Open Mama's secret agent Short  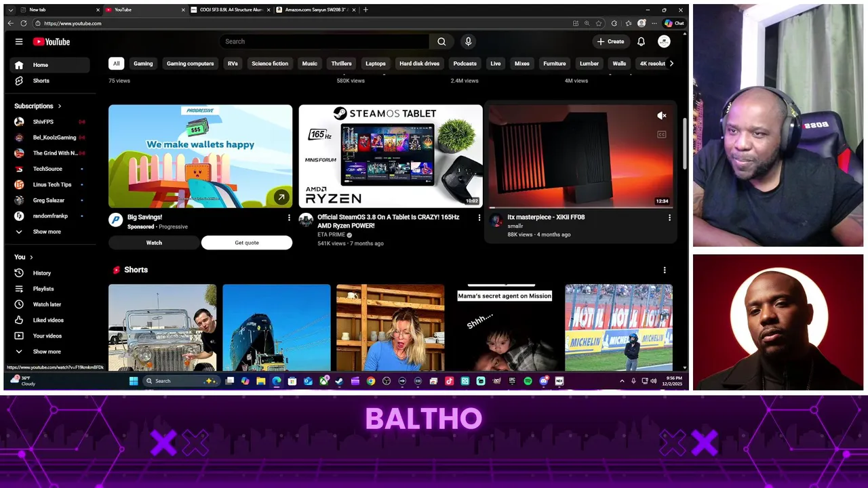point(505,327)
